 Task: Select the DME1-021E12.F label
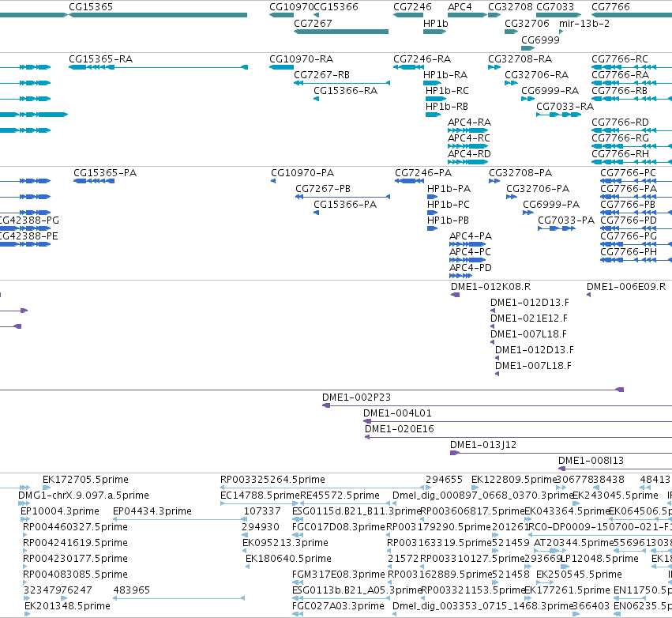tap(529, 318)
